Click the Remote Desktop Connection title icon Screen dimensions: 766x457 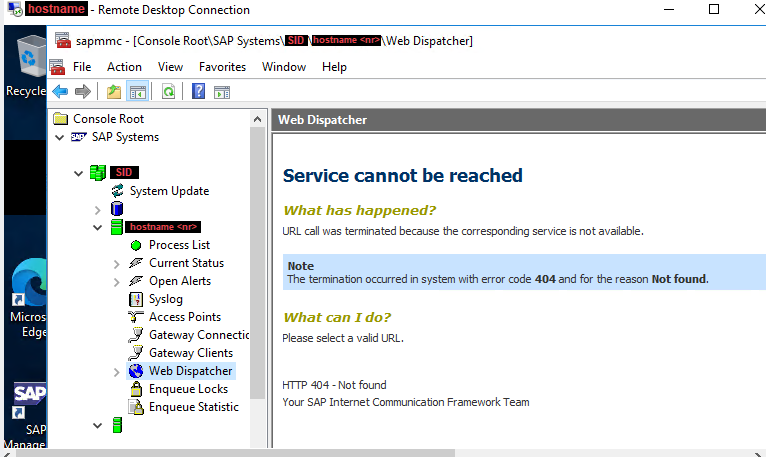click(x=15, y=9)
